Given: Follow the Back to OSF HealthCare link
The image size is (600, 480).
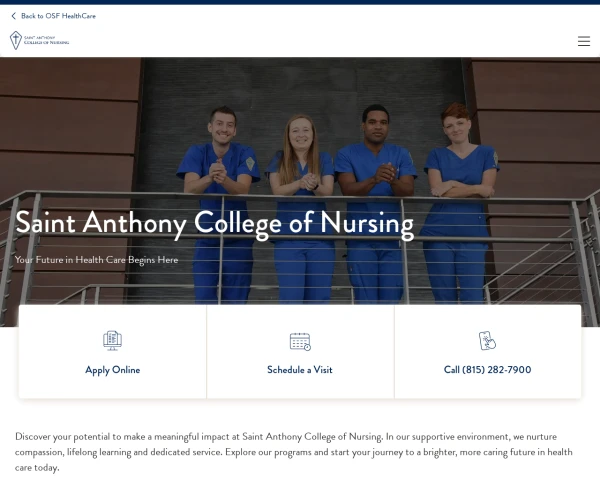Looking at the screenshot, I should 58,16.
